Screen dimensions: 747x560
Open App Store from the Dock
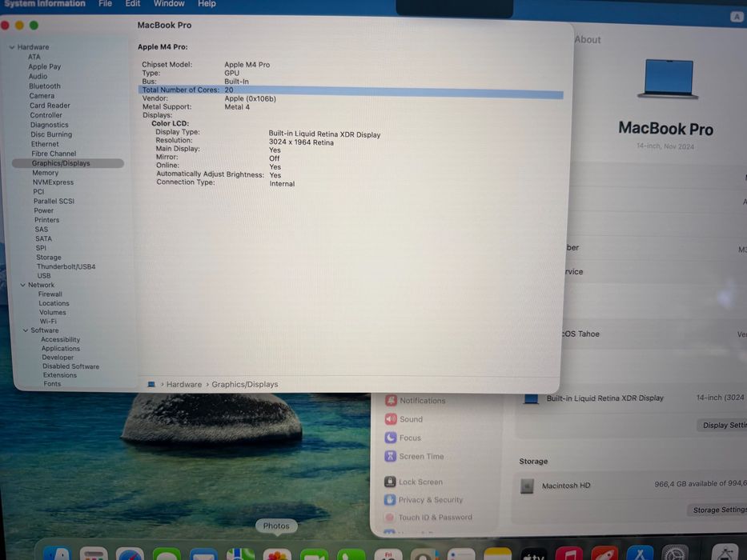[640, 553]
